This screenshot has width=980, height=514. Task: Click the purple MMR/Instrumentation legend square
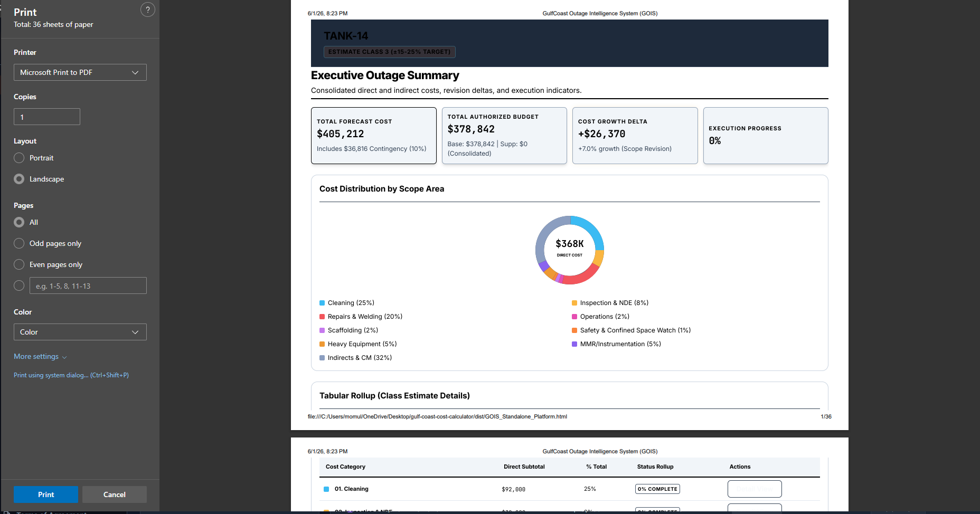[x=574, y=344]
